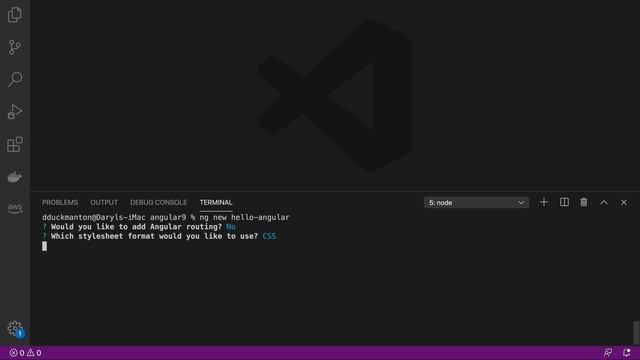Switch to the Debug Console tab
Screen dimensions: 640x360
[158, 202]
